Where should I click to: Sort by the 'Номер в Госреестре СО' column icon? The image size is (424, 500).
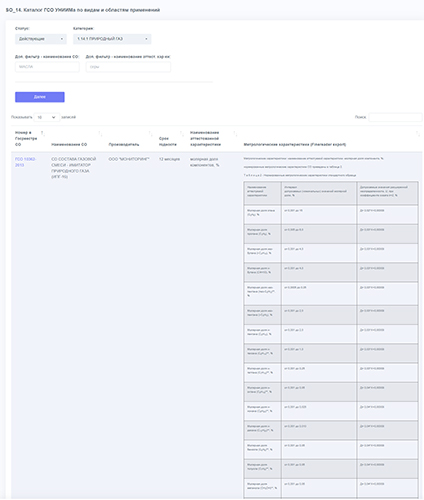(42, 133)
